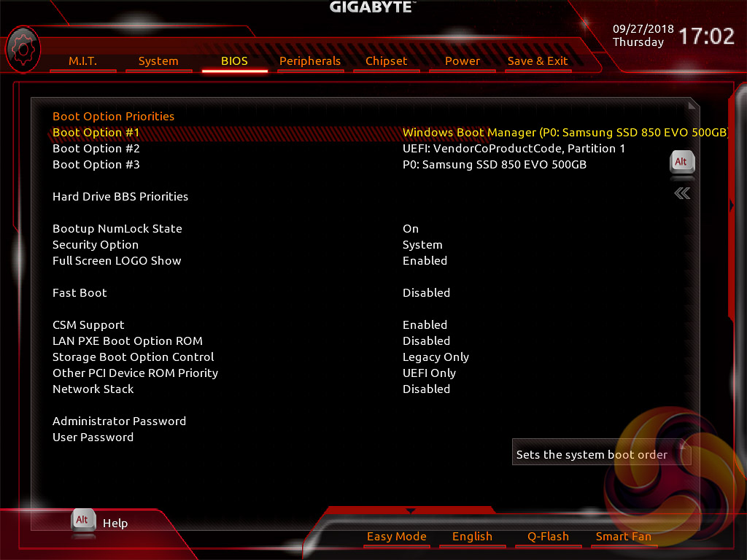Open Windows Boot Manager boot option value
Screen dimensions: 747x560
565,133
